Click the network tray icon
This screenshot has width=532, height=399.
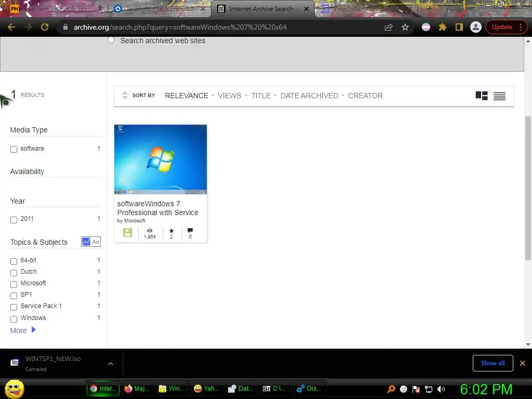click(x=429, y=389)
